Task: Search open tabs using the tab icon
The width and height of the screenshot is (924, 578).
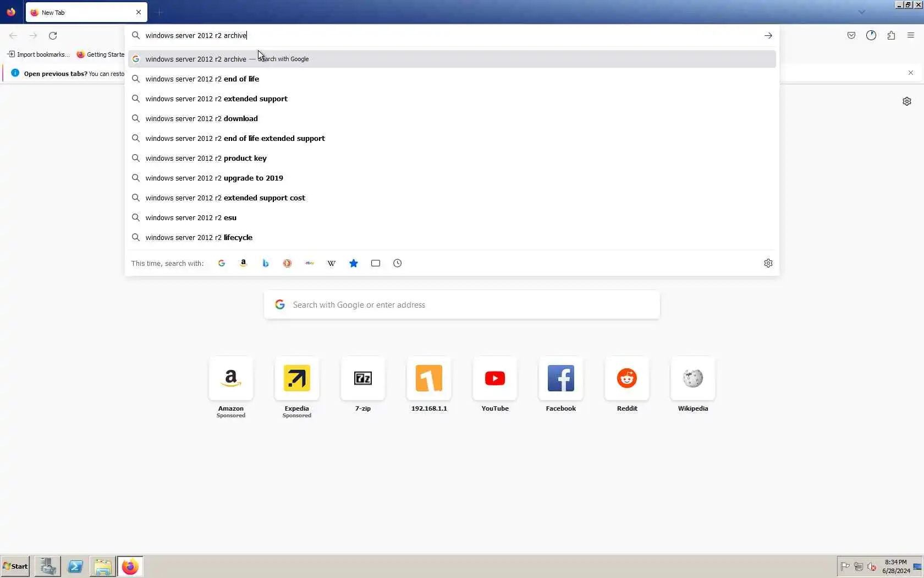Action: tap(376, 263)
